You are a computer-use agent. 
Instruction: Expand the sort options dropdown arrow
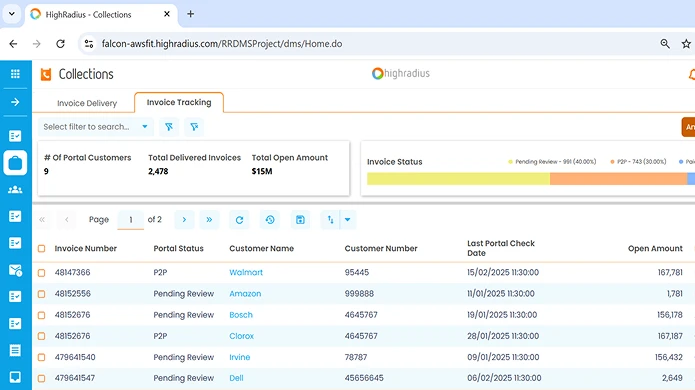coord(348,219)
